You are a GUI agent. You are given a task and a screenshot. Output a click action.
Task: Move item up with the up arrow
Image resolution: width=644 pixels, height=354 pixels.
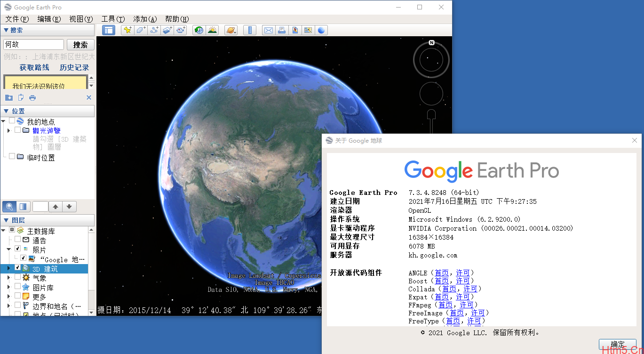(55, 206)
